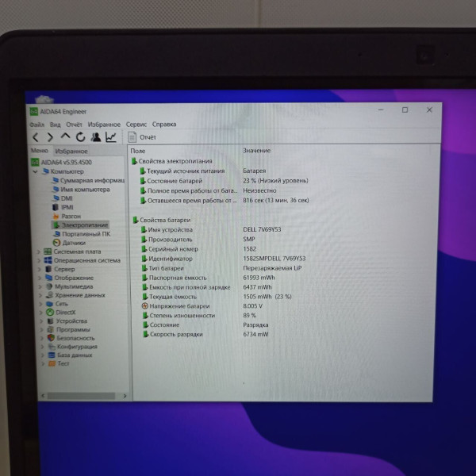Open the graph chart toolbar icon
The height and width of the screenshot is (476, 476).
(x=111, y=137)
